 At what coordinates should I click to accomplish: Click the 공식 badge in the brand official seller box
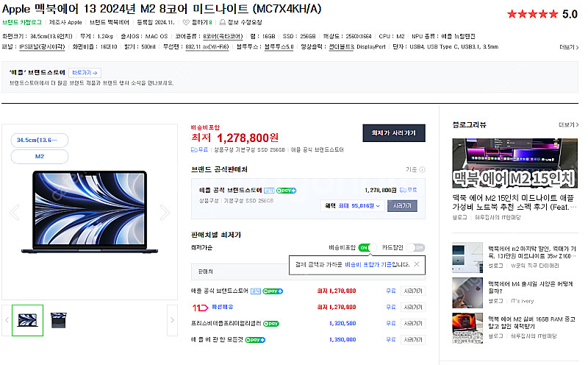pos(269,191)
